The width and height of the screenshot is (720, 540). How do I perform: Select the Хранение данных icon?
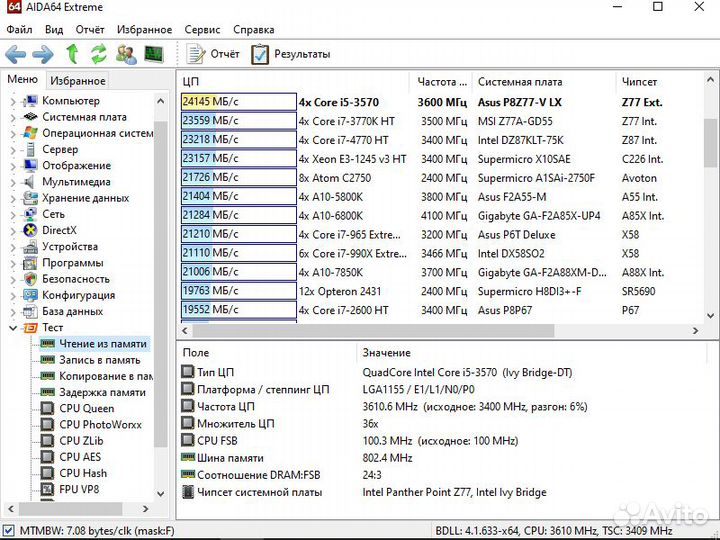30,197
